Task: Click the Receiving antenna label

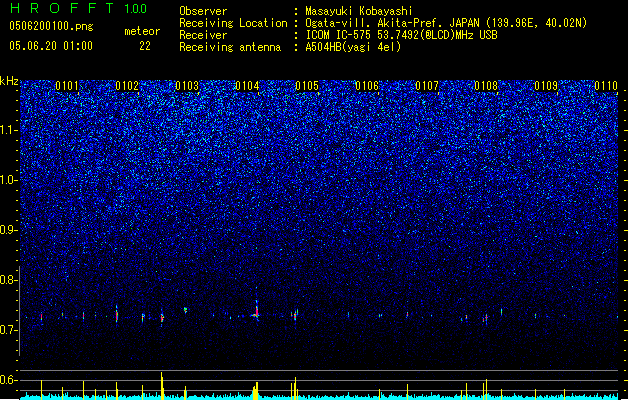Action: click(230, 47)
